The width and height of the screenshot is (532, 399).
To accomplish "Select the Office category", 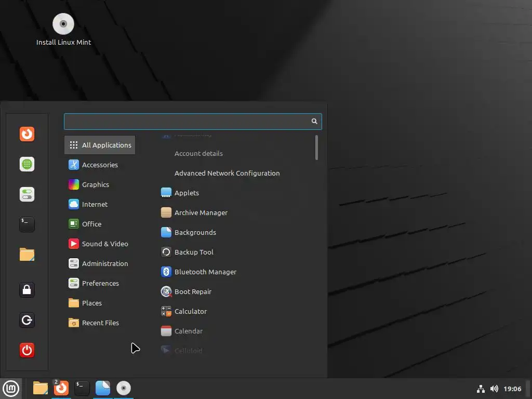I will (100, 224).
